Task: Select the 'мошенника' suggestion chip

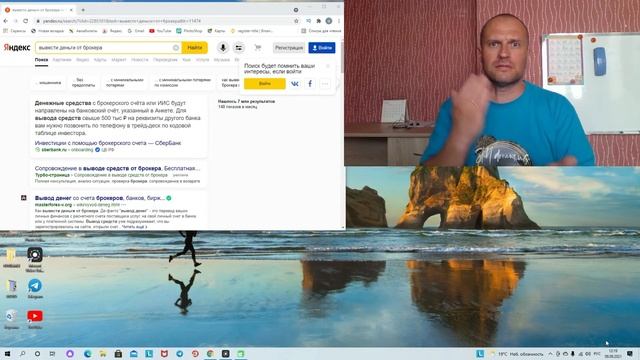Action: pyautogui.click(x=48, y=83)
